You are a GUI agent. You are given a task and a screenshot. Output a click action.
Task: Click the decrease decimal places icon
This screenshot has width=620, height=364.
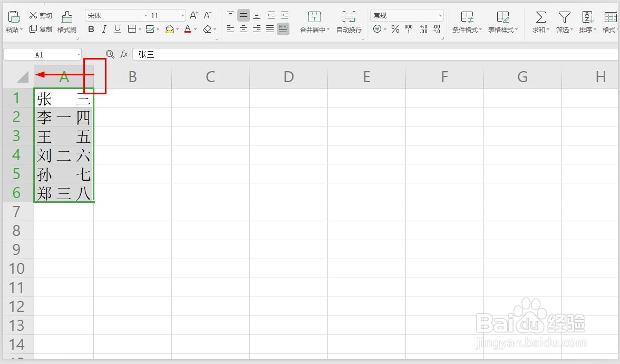tap(437, 29)
